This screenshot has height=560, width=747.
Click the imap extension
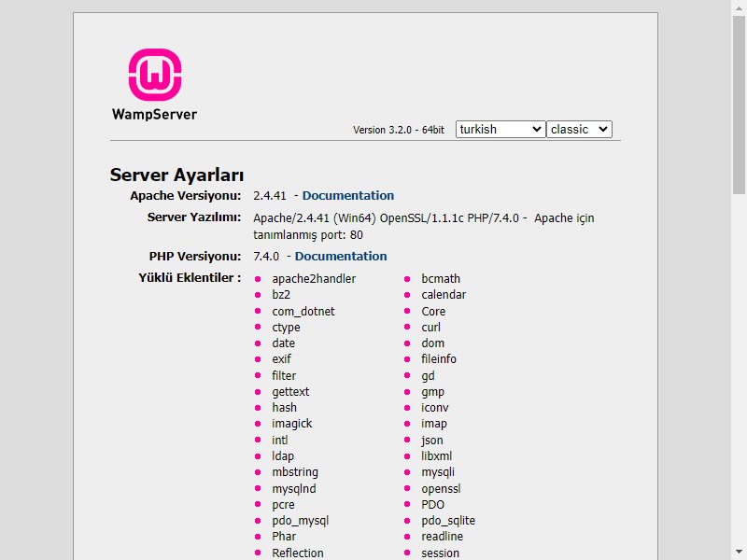click(434, 424)
